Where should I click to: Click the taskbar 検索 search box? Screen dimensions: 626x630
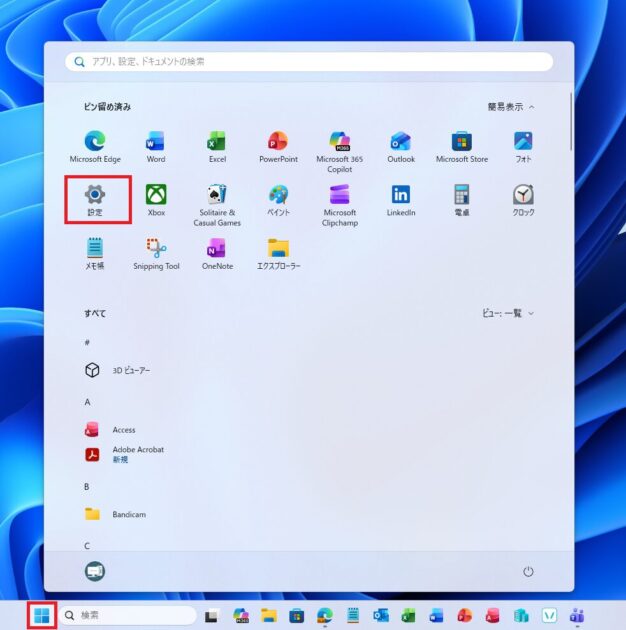tap(128, 615)
